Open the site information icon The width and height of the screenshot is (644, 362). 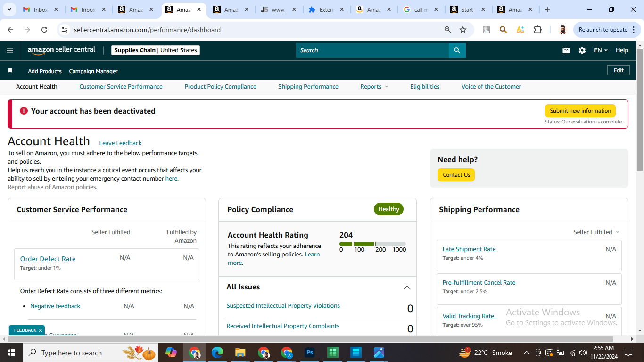click(65, 30)
